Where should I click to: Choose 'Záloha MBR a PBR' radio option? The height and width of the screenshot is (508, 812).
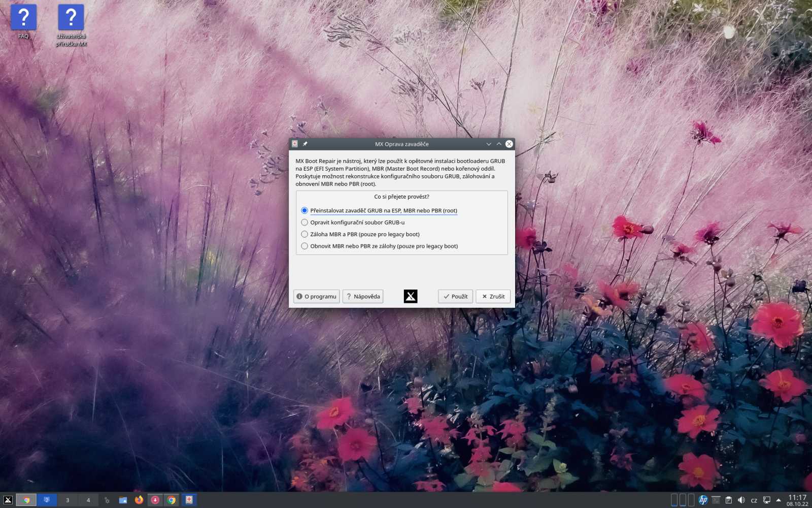pos(360,234)
